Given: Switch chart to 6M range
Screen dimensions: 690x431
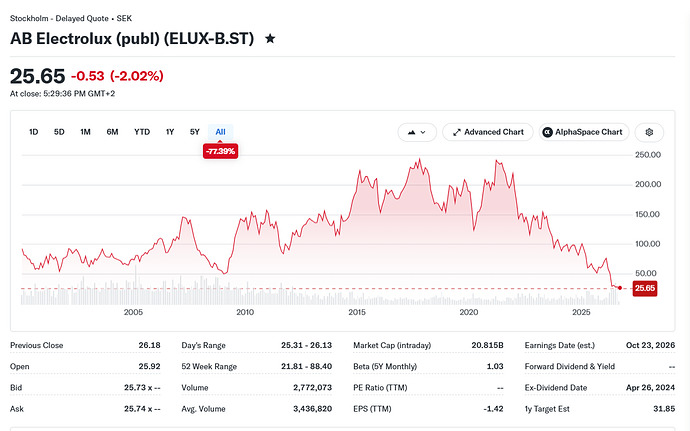Looking at the screenshot, I should (x=112, y=132).
